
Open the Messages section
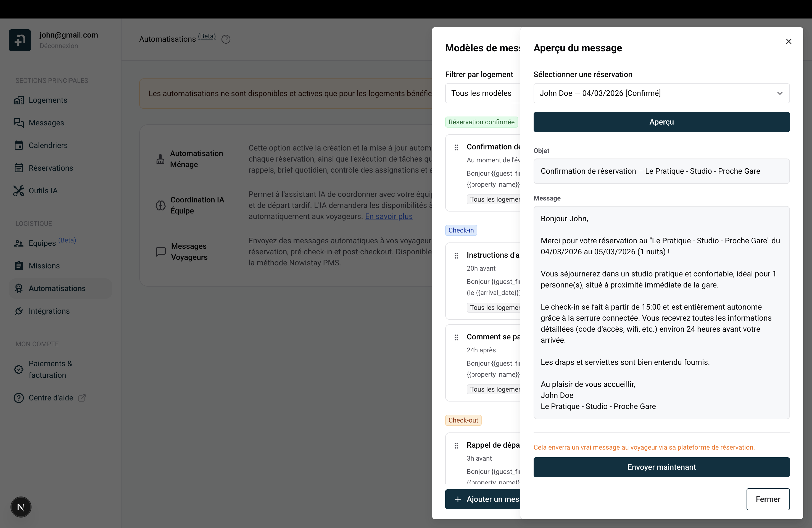(46, 122)
